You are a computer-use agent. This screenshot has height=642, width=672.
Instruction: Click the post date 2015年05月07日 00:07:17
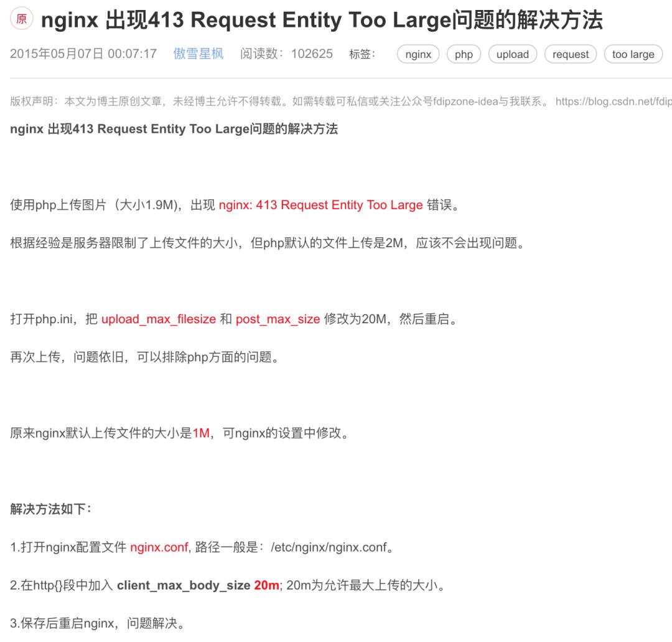(83, 54)
